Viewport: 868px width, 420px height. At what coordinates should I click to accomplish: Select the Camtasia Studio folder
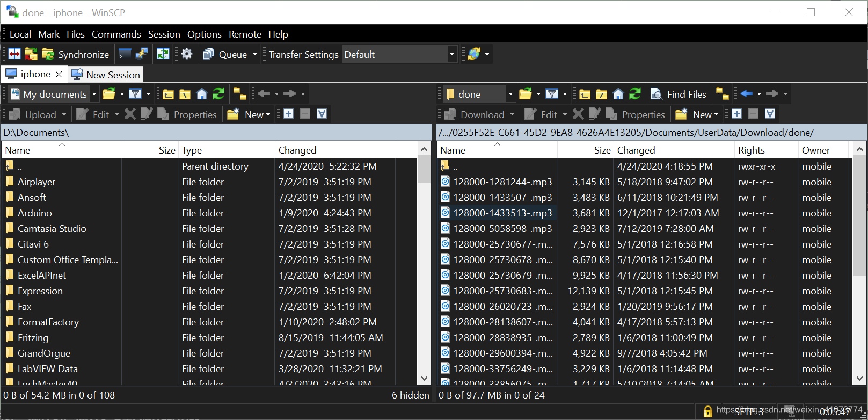point(52,229)
